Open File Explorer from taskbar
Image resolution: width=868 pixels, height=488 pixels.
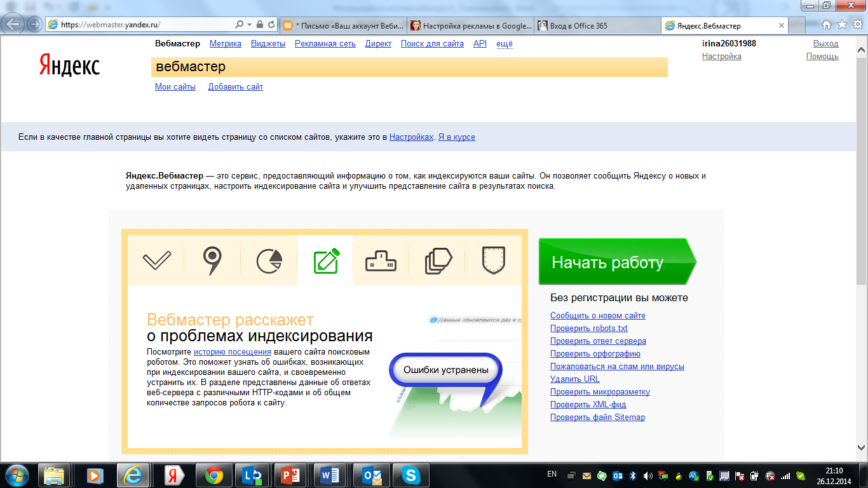click(55, 475)
